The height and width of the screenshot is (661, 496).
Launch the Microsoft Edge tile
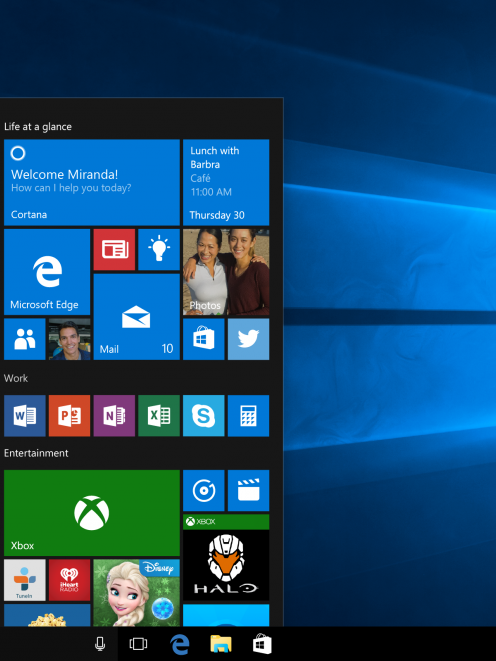click(47, 272)
